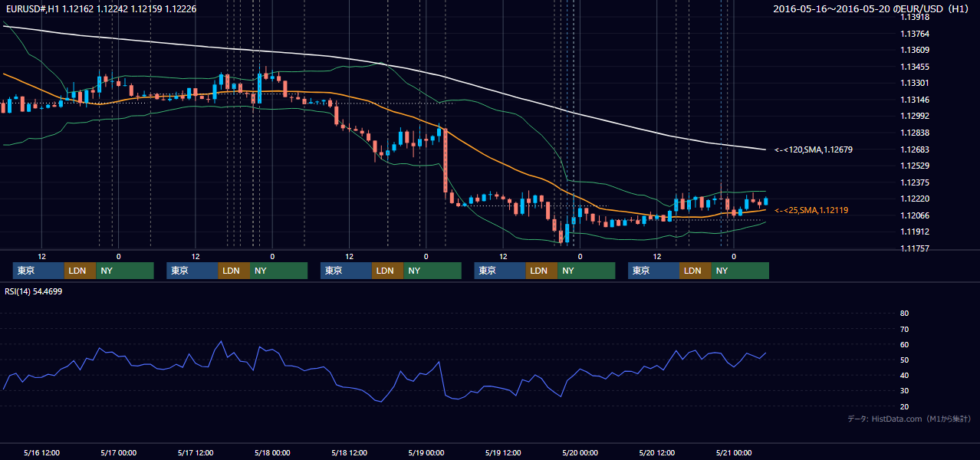Click the 5/17 12:00 time axis label
Viewport: 980px width, 460px height.
[x=196, y=452]
